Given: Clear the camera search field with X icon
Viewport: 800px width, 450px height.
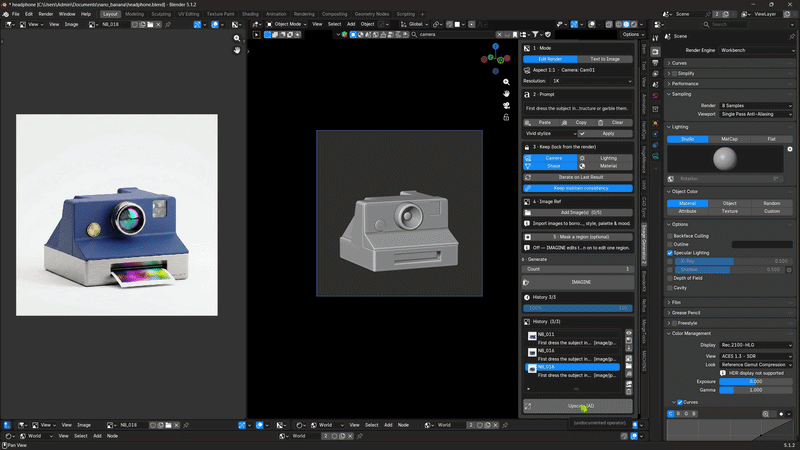Looking at the screenshot, I should click(499, 35).
